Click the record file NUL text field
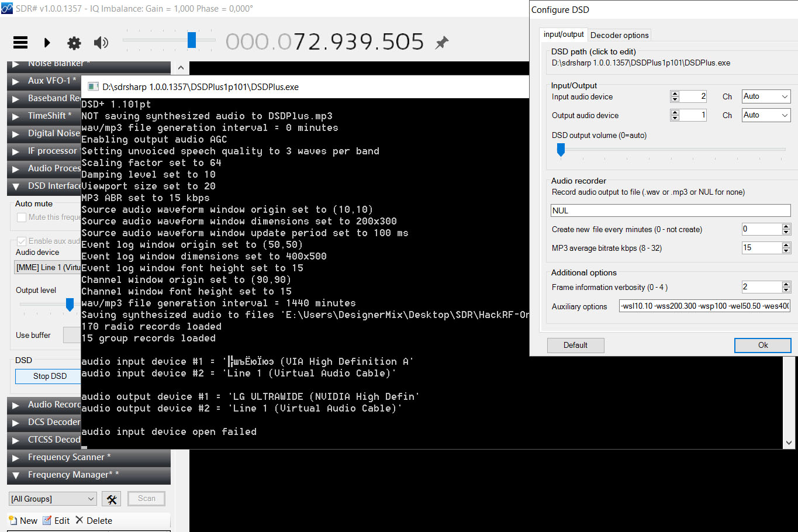The width and height of the screenshot is (798, 532). [671, 210]
